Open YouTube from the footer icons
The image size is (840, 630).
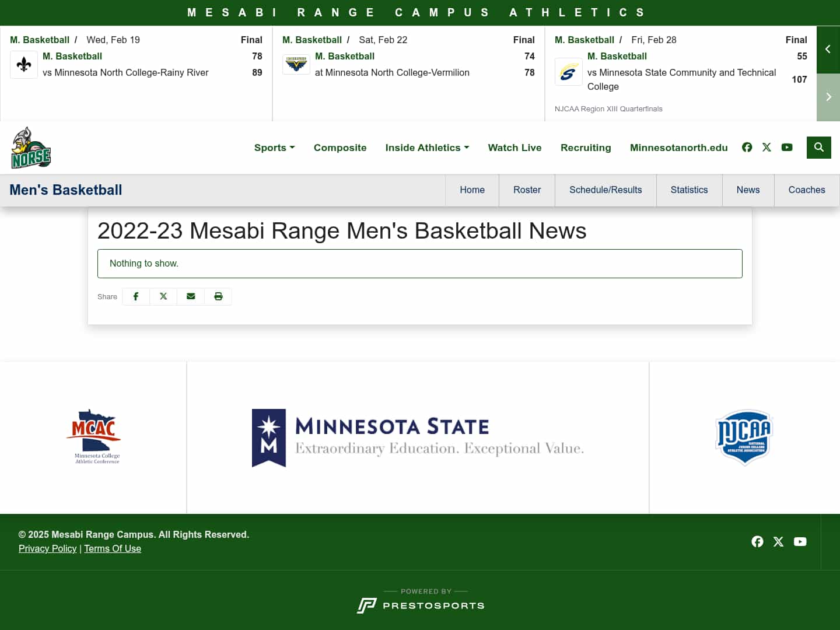point(800,542)
